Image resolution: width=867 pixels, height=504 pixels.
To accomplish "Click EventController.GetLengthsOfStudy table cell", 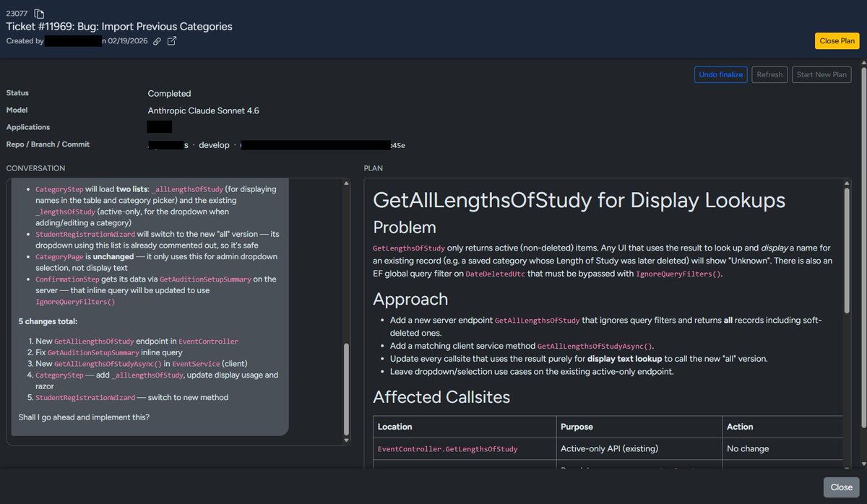I will (x=447, y=449).
